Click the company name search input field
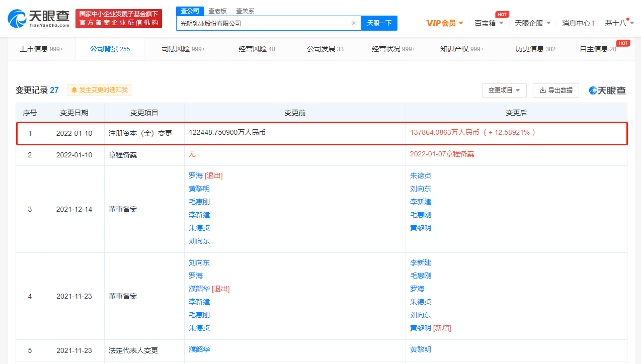The image size is (641, 364). point(264,23)
